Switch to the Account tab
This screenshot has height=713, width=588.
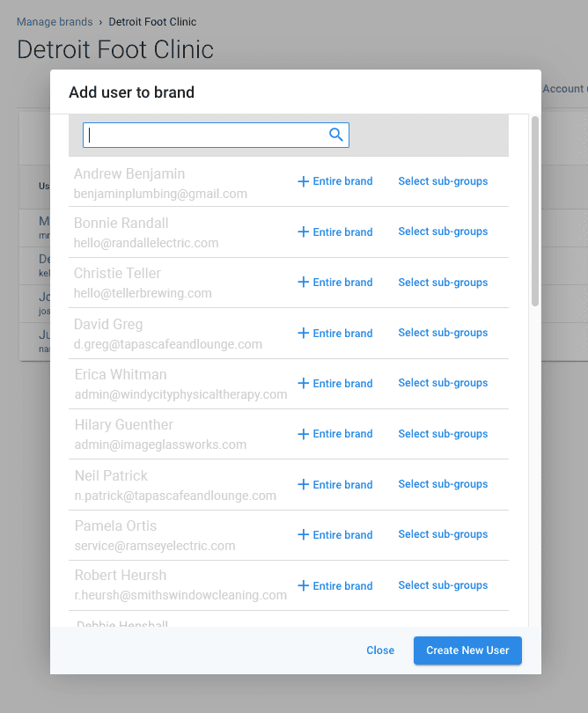pyautogui.click(x=567, y=88)
